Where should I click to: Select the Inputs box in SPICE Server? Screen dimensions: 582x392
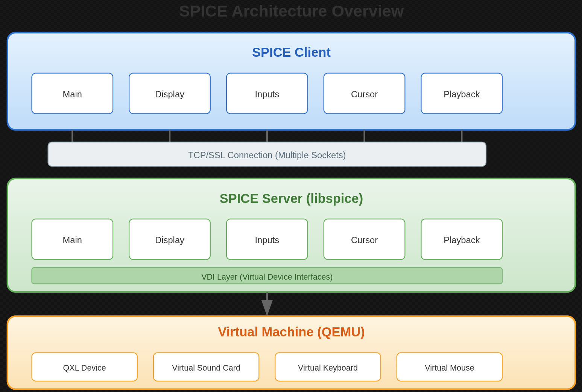click(x=267, y=239)
